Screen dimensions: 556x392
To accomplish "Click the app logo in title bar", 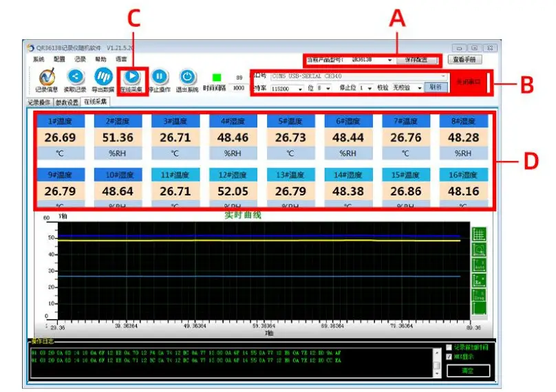I will [31, 47].
